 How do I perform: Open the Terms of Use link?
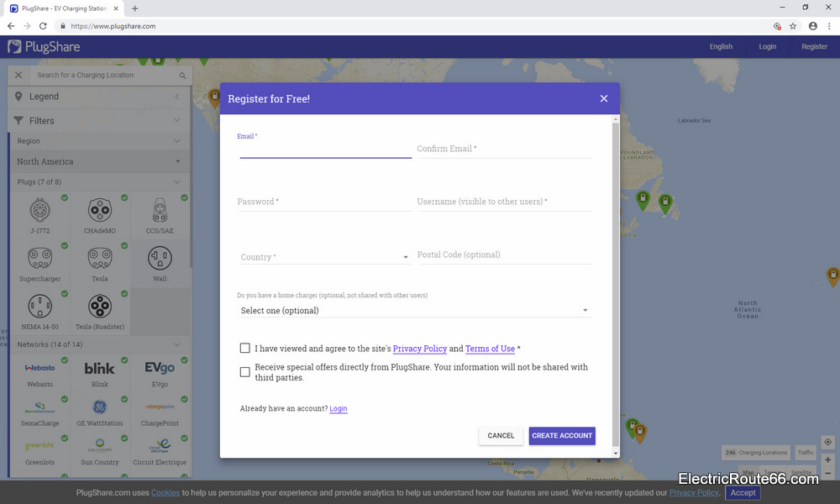(490, 349)
